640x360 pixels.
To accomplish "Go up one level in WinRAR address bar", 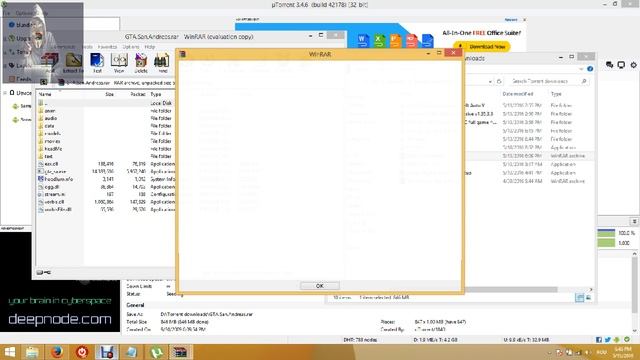I will [x=44, y=82].
